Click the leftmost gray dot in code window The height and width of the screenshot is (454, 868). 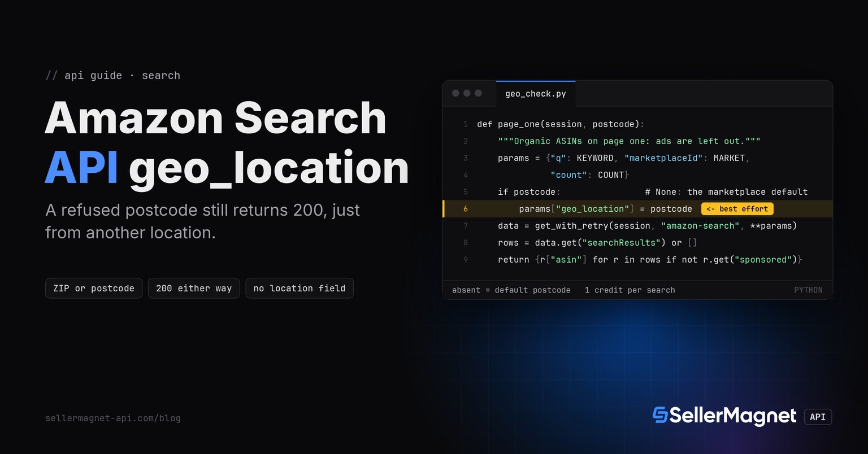[x=455, y=93]
